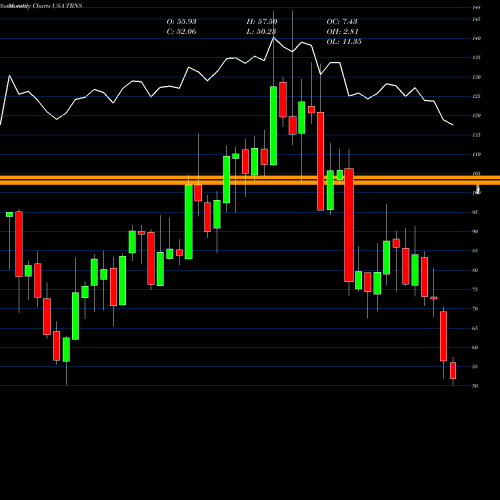Viewport: 500px width, 500px height.
Task: Select the 120 price axis label
Action: pos(476,116)
